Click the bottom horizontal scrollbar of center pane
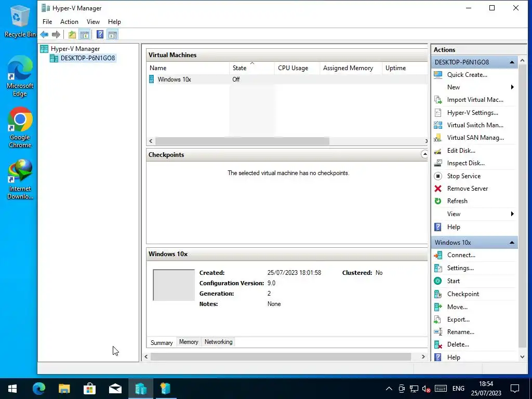532x399 pixels. (x=281, y=356)
